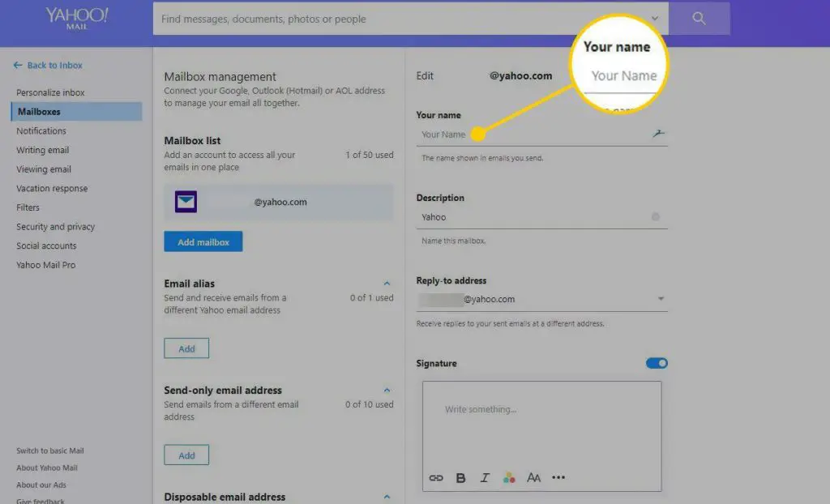This screenshot has height=504, width=830.
Task: Open Filters settings
Action: coord(28,207)
